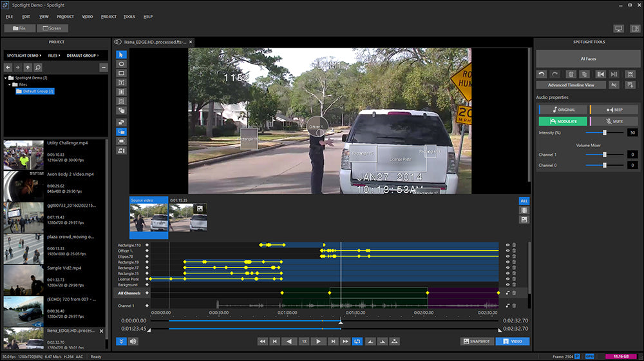Toggle the loop playback button
This screenshot has width=644, height=361.
pos(357,341)
